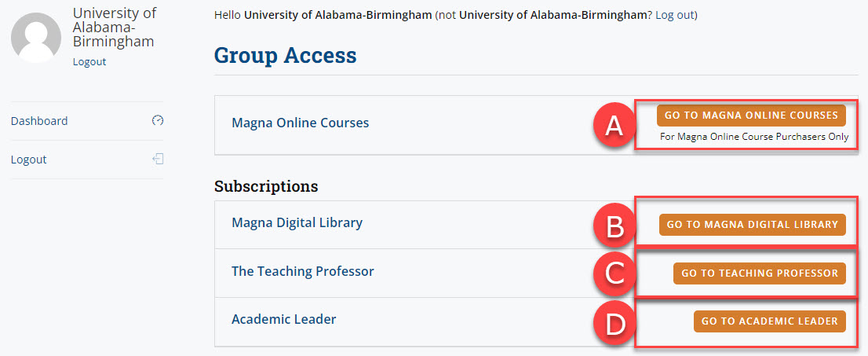Viewport: 868px width, 356px height.
Task: Click the Dashboard gauge icon in sidebar
Action: click(158, 121)
